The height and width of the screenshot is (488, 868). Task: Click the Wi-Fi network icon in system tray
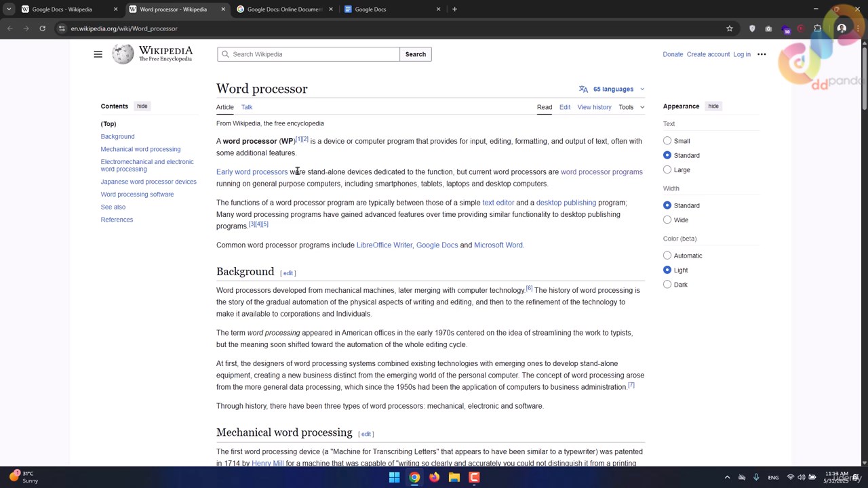790,477
